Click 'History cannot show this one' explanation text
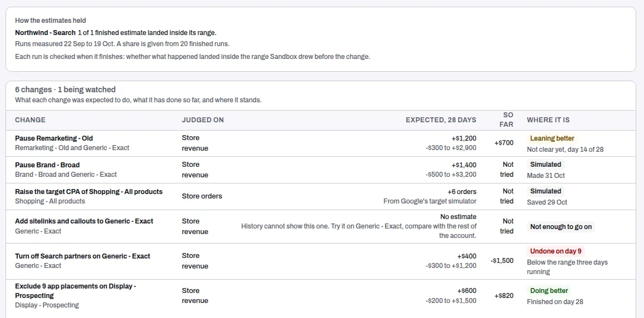Viewport: 644px width, 318px height. click(359, 231)
